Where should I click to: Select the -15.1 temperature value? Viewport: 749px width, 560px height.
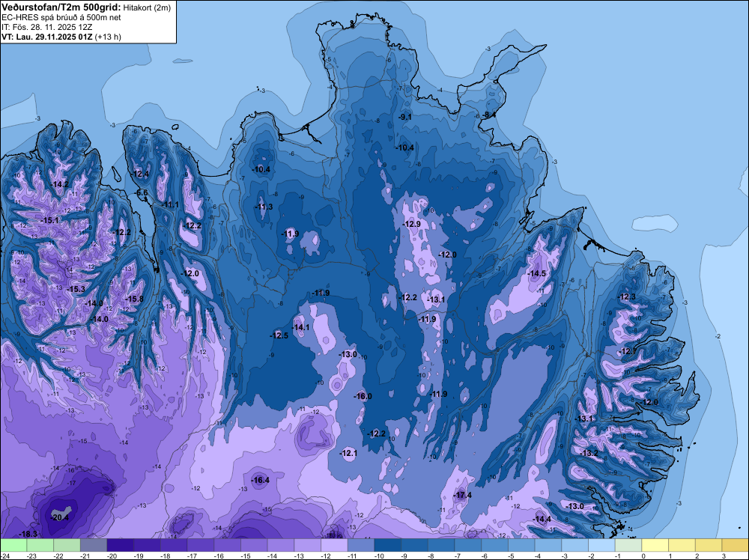[x=50, y=221]
